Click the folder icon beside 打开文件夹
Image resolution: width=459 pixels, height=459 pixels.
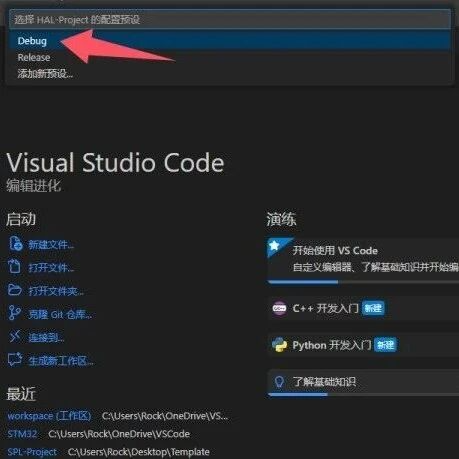(15, 290)
